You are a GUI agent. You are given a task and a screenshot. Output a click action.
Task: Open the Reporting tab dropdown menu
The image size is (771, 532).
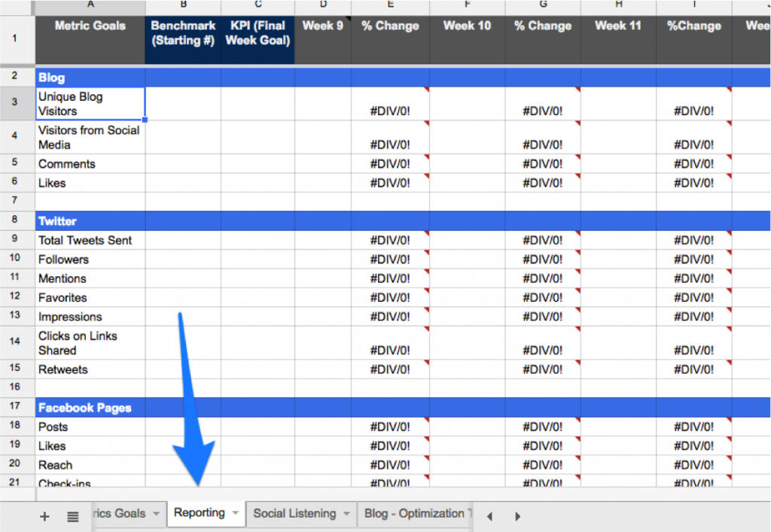235,513
